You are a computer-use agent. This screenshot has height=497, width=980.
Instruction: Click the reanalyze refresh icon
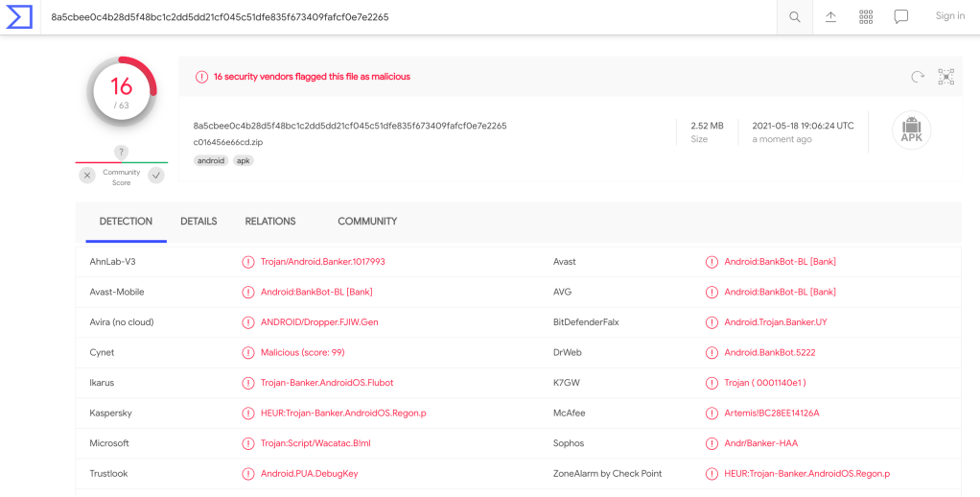(x=918, y=77)
